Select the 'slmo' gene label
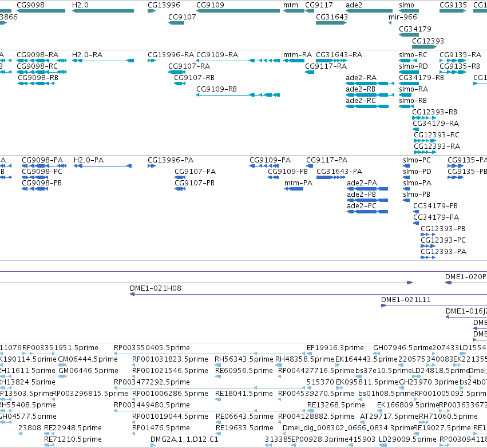 406,5
